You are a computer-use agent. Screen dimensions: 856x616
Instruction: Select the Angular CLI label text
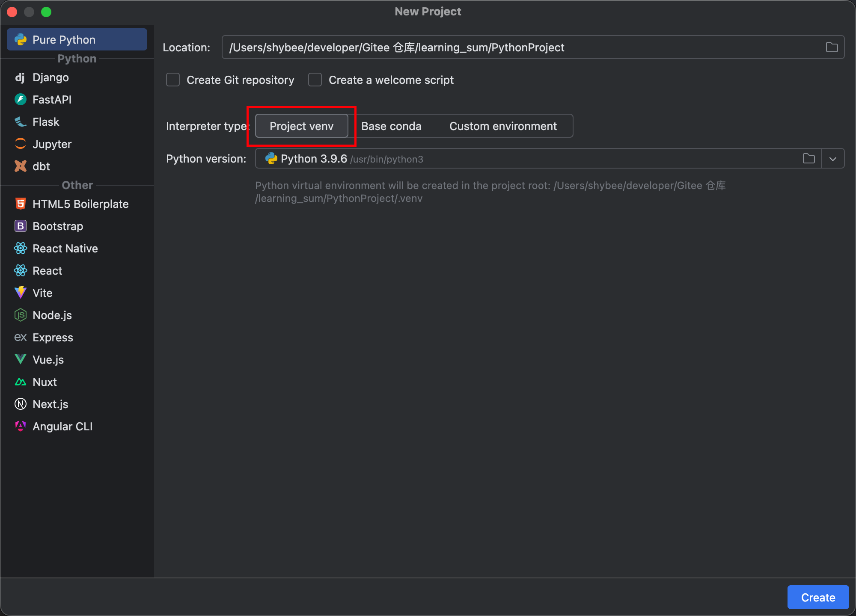[62, 426]
